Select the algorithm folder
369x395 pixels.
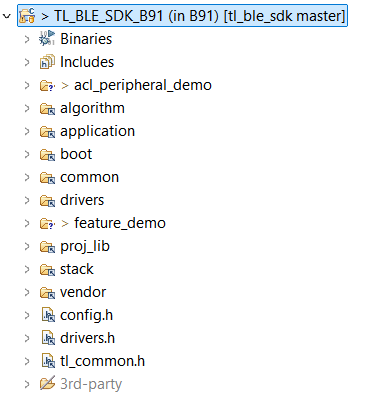(92, 108)
